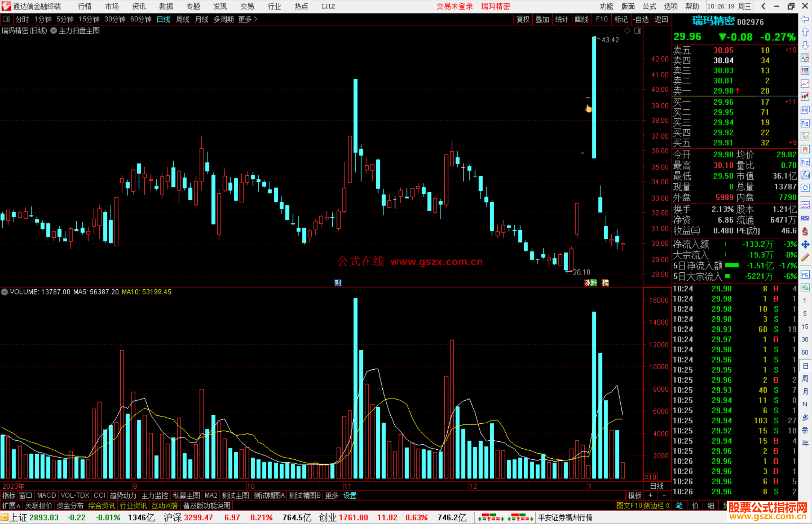The image size is (812, 524).
Task: Expand the VOLUME indicator dropdown arrow
Action: pos(5,292)
